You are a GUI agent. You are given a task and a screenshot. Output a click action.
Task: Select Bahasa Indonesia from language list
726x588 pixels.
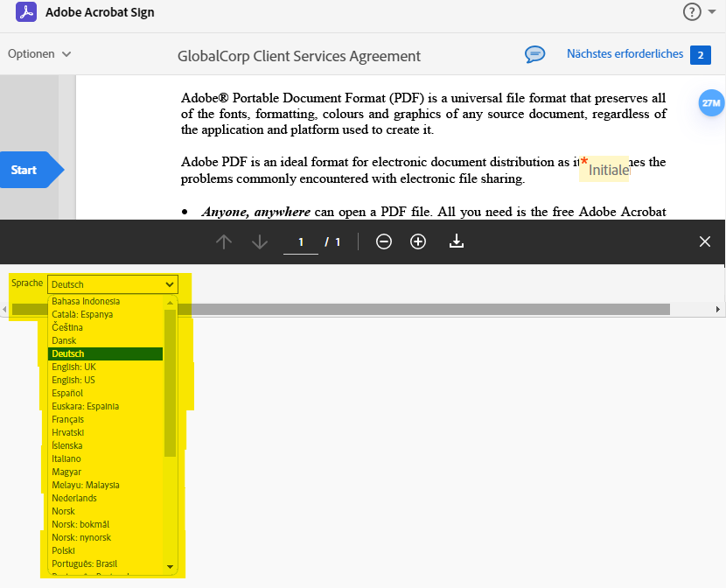pos(106,301)
